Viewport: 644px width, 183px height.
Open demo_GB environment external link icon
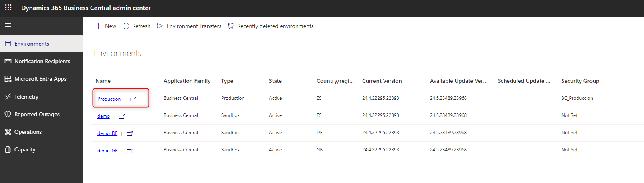(130, 151)
